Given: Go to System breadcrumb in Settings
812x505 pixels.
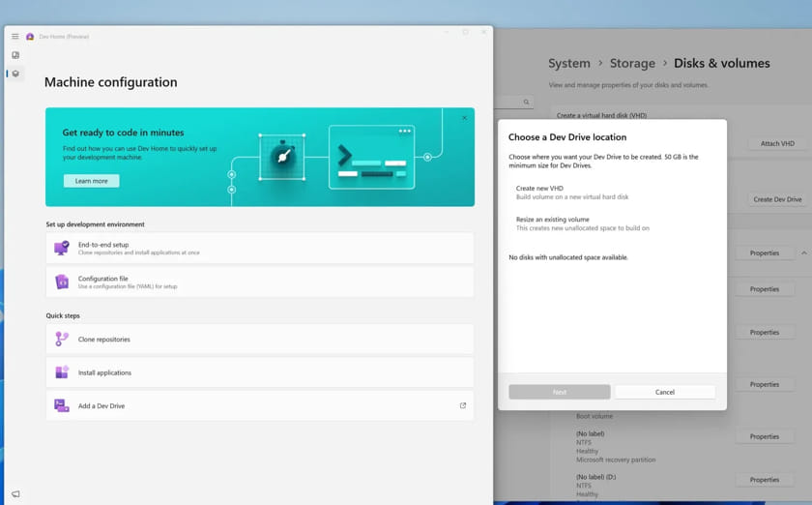Looking at the screenshot, I should click(x=569, y=63).
